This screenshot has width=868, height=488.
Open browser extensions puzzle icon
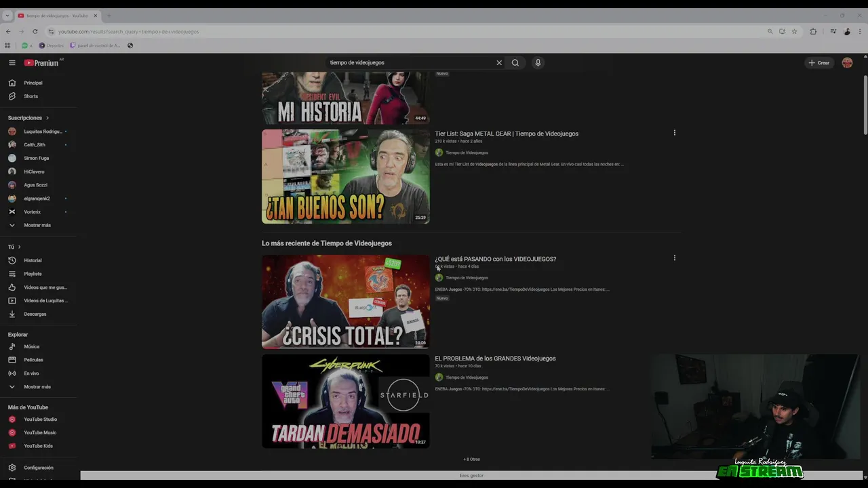(813, 31)
